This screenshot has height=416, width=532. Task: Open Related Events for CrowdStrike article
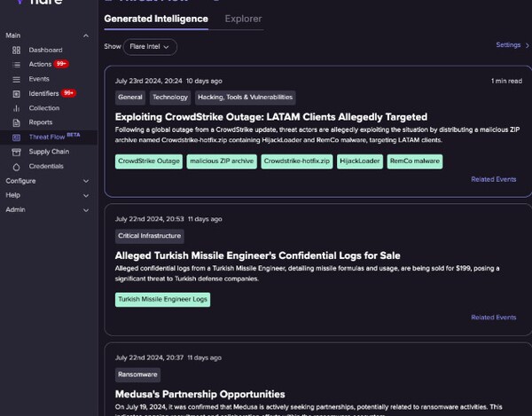(493, 179)
